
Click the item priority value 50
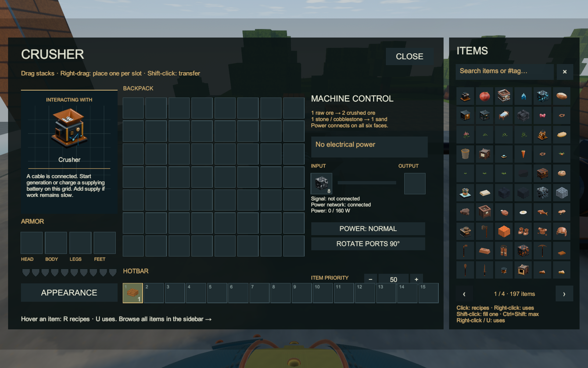tap(393, 279)
